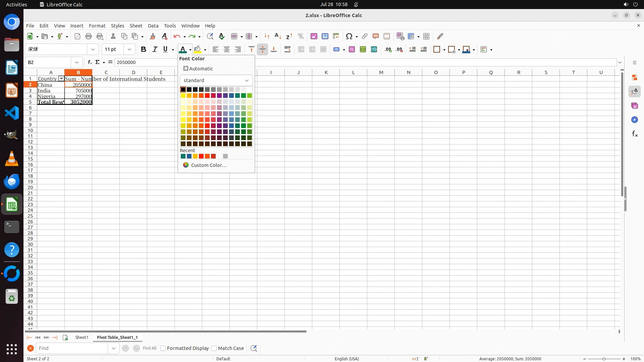
Task: Open the Data menu
Action: click(153, 26)
